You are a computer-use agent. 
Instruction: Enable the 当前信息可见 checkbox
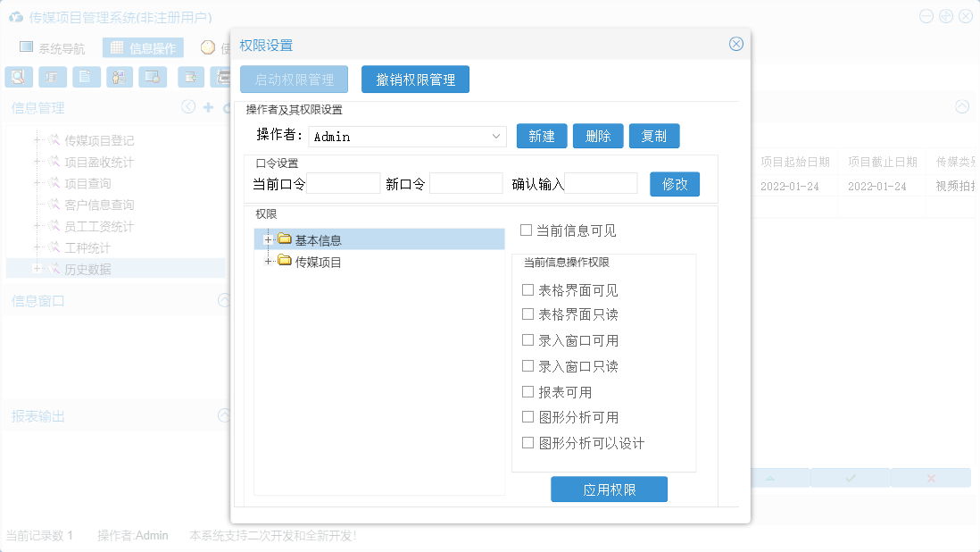click(527, 230)
